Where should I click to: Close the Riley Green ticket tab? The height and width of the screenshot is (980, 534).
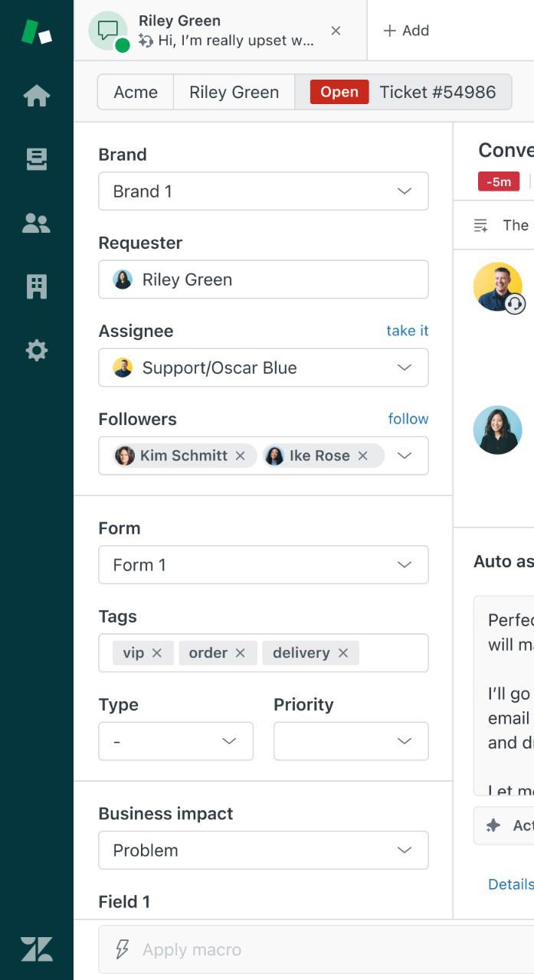336,31
